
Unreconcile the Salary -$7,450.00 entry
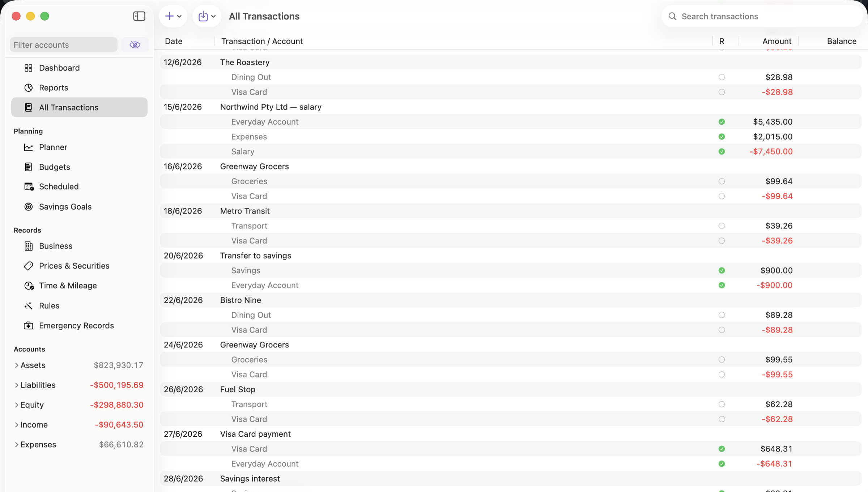coord(722,151)
